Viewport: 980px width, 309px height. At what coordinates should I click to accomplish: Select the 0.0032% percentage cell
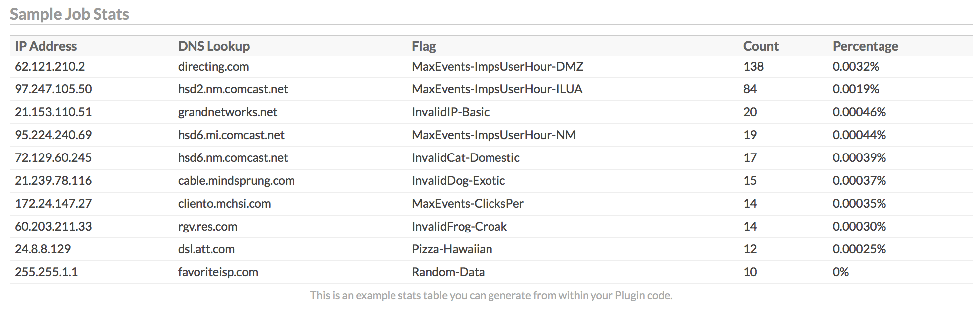click(856, 67)
